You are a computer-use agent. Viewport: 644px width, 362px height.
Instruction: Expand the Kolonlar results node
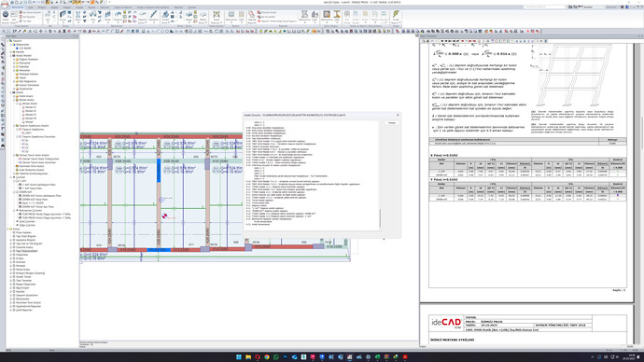pyautogui.click(x=11, y=262)
